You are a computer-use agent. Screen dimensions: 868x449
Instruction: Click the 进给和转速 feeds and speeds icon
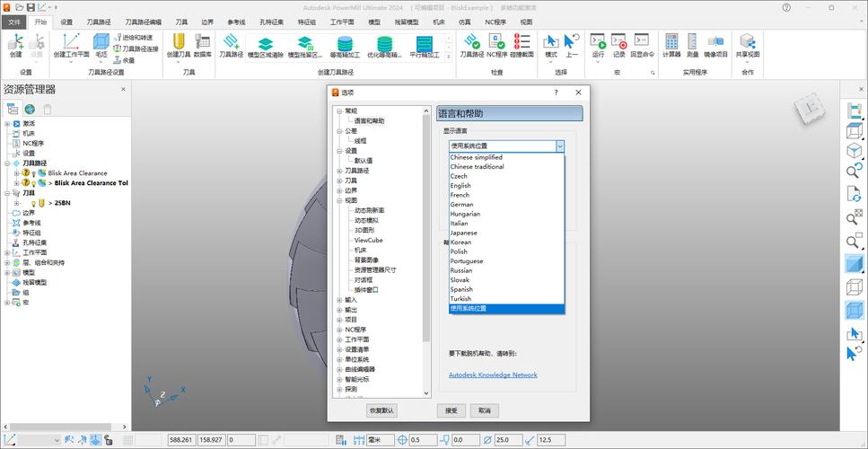pyautogui.click(x=118, y=37)
